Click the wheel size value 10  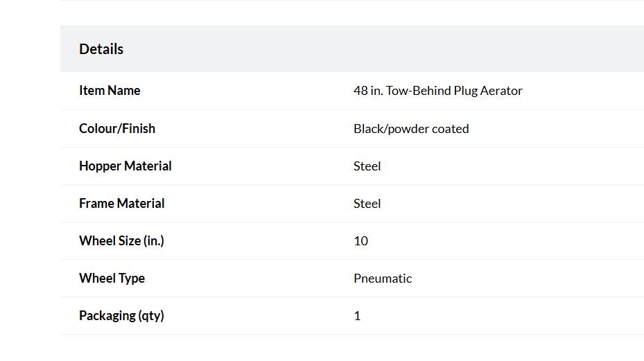(x=360, y=240)
